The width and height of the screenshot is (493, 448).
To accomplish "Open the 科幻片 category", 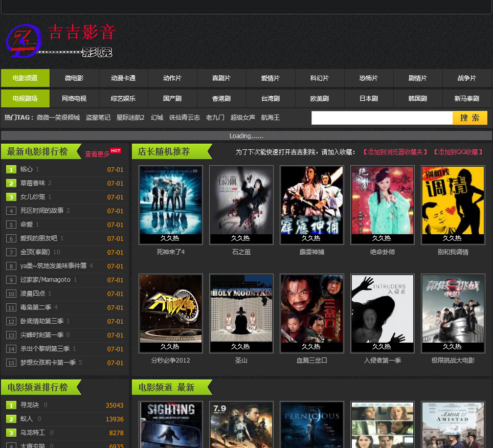I will (x=320, y=78).
